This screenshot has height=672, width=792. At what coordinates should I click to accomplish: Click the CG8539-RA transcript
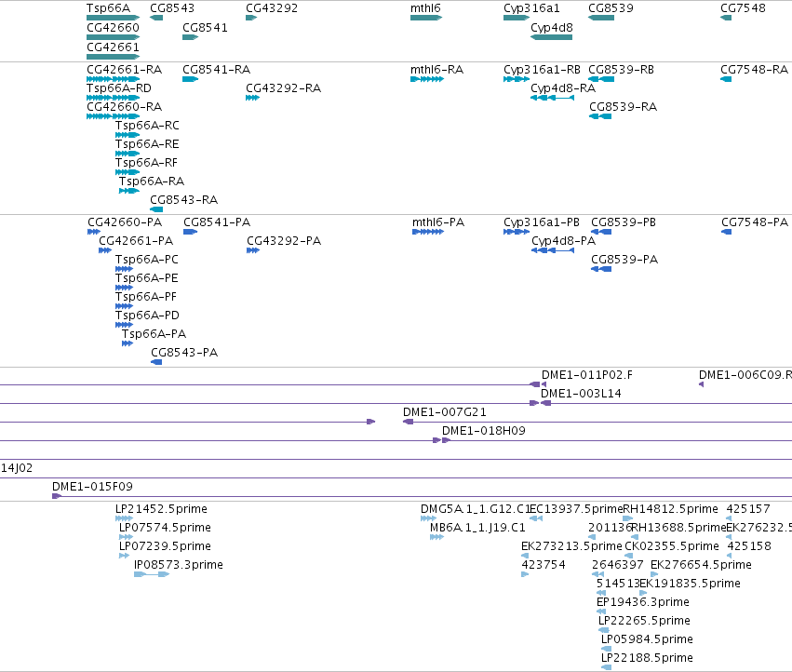click(x=600, y=116)
